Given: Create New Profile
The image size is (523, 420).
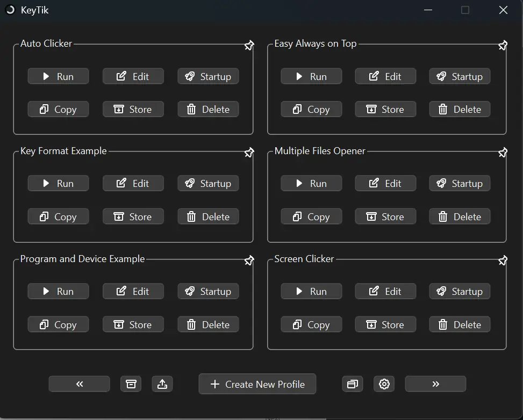Looking at the screenshot, I should click(257, 384).
